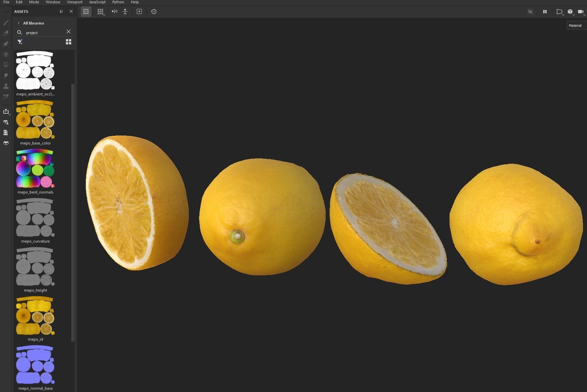Screen dimensions: 587x392
Task: Click the circular-arrows page icon in left sidebar
Action: [6, 133]
